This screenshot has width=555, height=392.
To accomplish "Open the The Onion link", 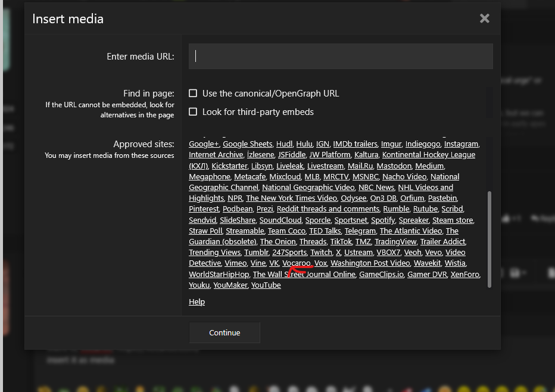I will click(278, 241).
